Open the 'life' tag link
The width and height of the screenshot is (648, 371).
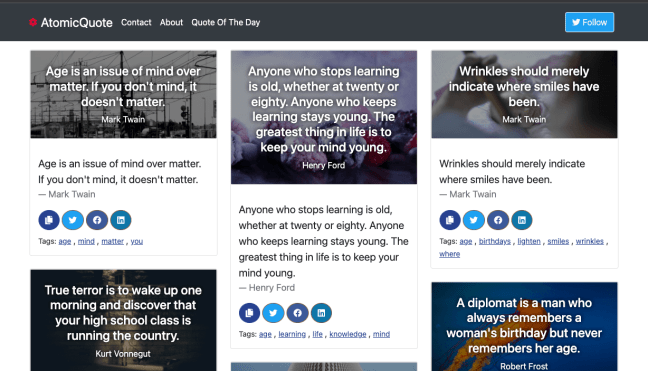[317, 334]
